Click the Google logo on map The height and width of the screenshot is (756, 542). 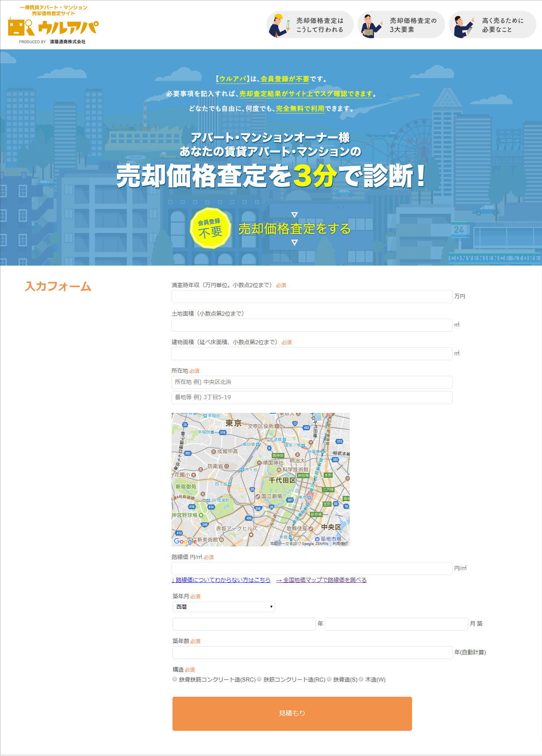(x=185, y=541)
